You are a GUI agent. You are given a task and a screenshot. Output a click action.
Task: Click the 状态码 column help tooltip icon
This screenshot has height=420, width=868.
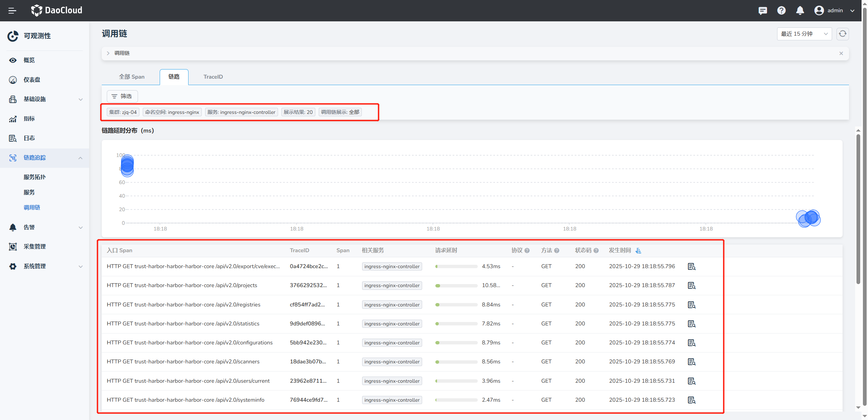pyautogui.click(x=595, y=250)
